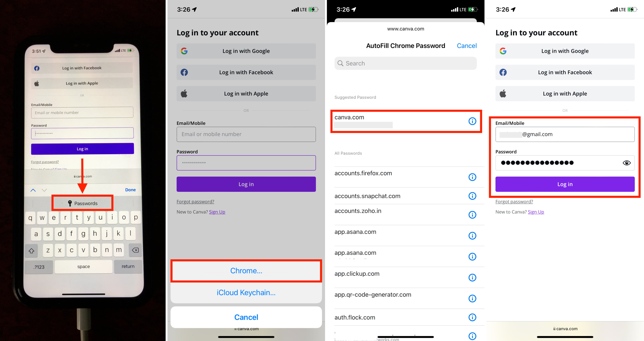
Task: Switch keyboard to .?123 numbers layout
Action: pos(39,267)
